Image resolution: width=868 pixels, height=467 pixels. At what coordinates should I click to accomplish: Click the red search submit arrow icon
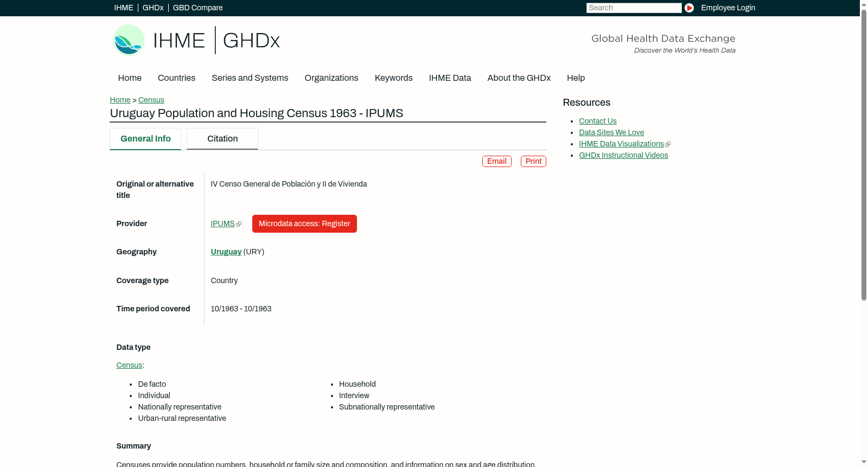point(689,8)
